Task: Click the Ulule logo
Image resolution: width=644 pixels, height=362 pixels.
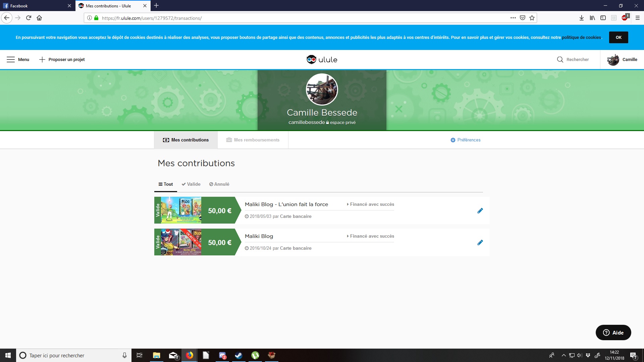Action: (x=322, y=60)
